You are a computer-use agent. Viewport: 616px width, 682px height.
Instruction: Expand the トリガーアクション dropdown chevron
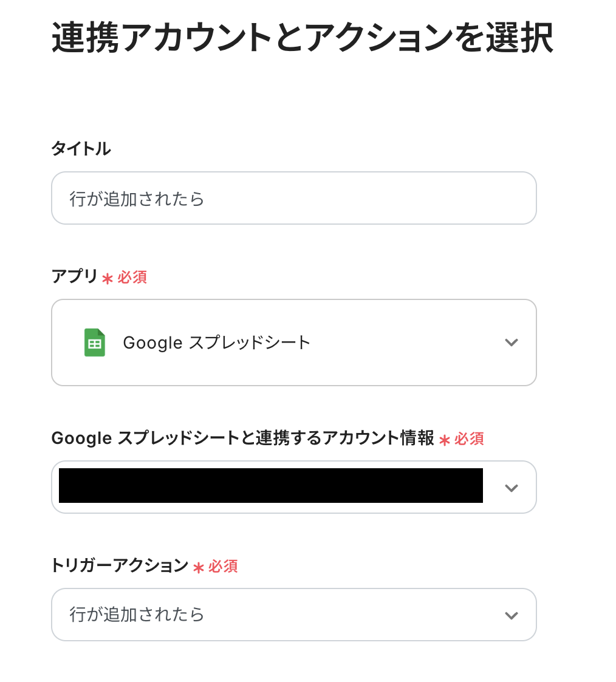(x=512, y=615)
